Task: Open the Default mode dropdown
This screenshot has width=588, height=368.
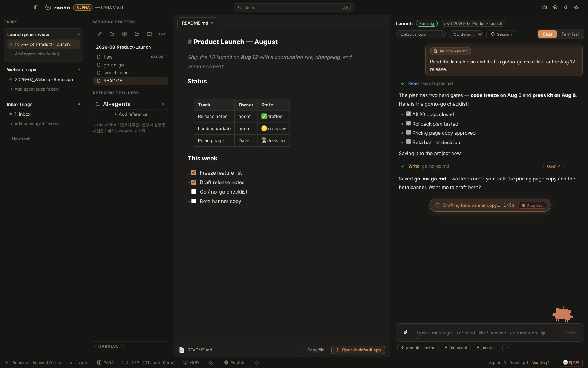Action: click(x=421, y=34)
